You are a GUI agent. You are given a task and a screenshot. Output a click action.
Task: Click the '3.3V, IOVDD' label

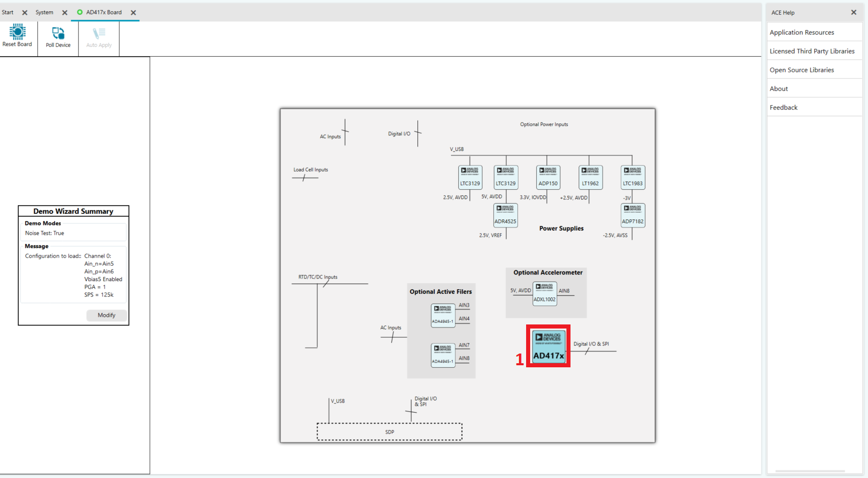click(x=533, y=197)
